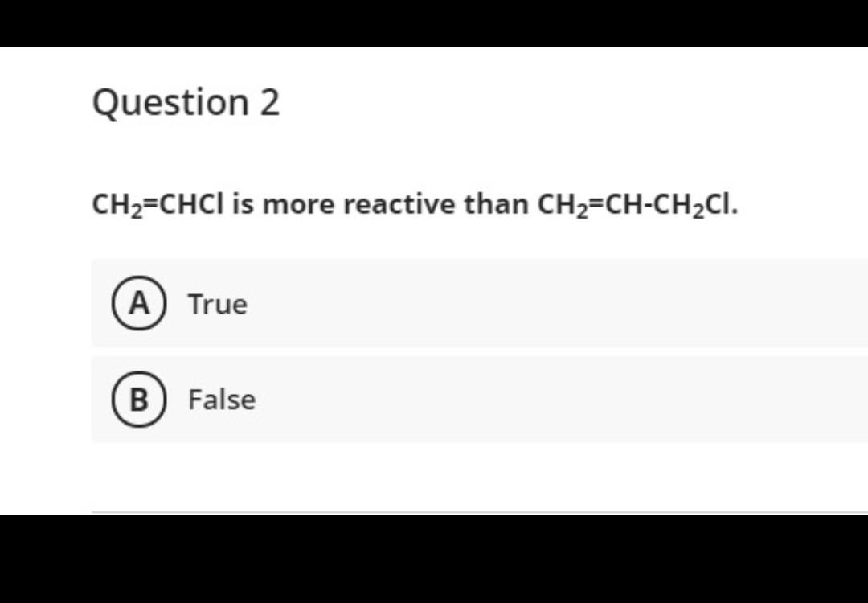Select the circular A radio indicator
Screen dimensions: 868x603
(x=137, y=304)
